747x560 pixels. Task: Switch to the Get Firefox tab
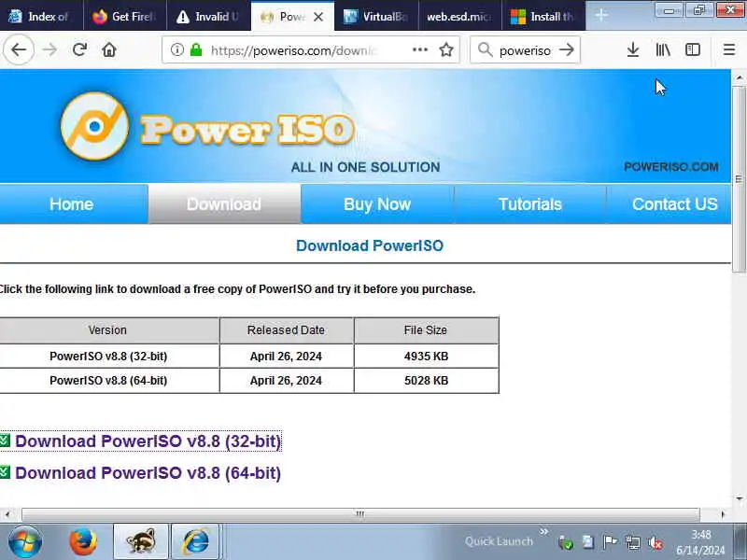point(126,16)
